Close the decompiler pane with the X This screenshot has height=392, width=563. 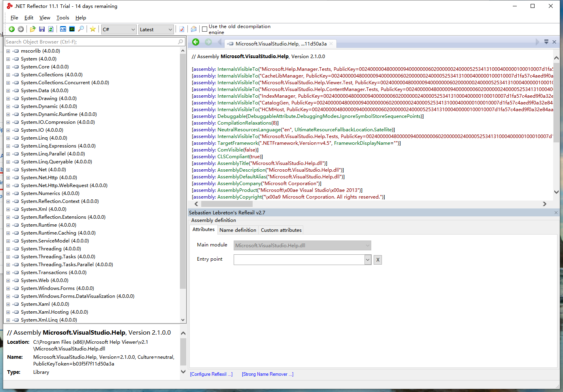pos(554,42)
